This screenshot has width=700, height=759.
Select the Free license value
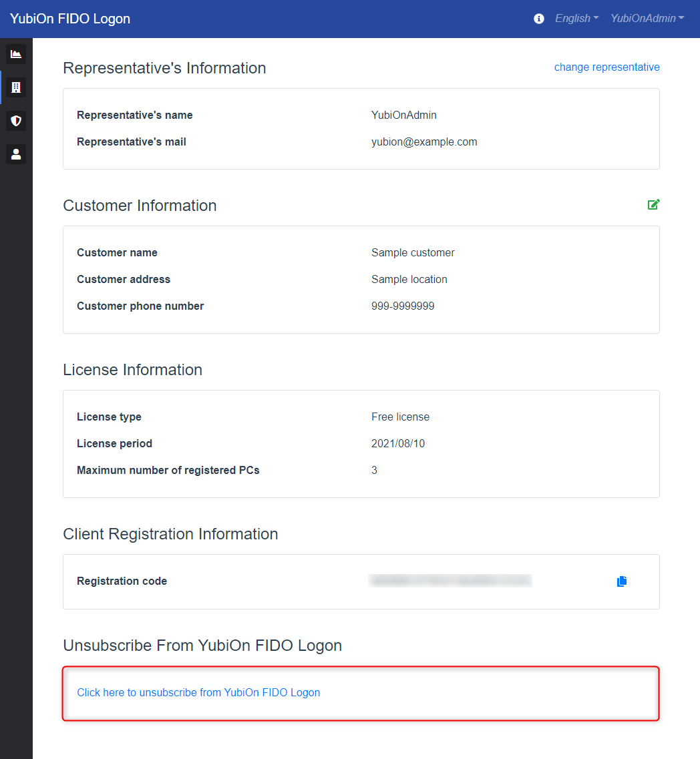coord(401,417)
